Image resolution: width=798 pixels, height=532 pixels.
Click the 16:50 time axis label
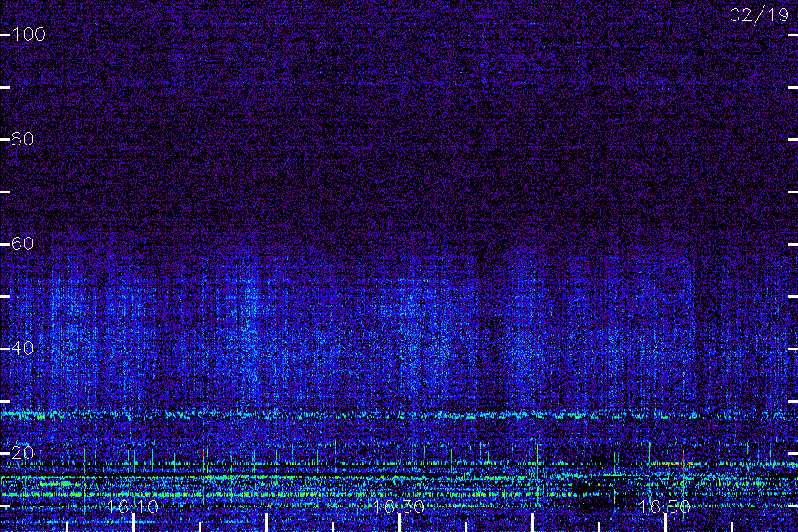(665, 506)
